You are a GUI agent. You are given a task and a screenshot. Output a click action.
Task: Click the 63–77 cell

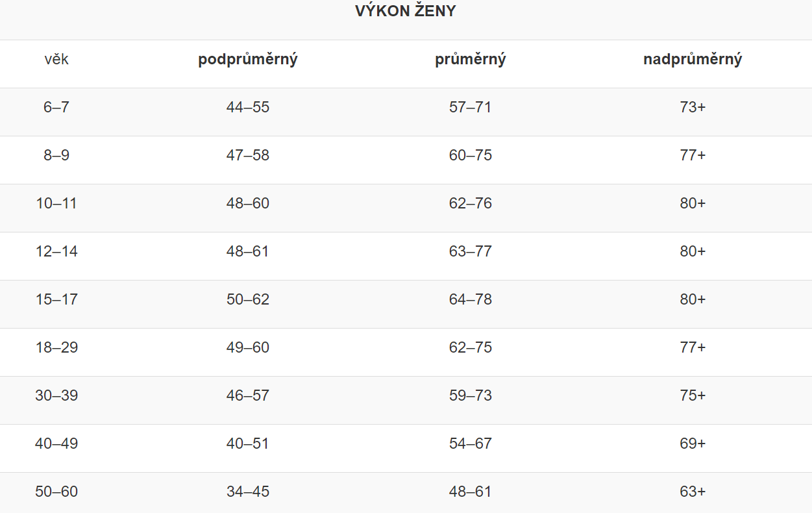click(471, 251)
